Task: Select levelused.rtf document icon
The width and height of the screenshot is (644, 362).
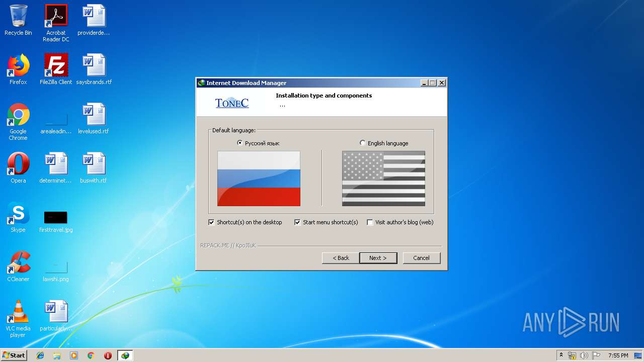Action: click(94, 119)
